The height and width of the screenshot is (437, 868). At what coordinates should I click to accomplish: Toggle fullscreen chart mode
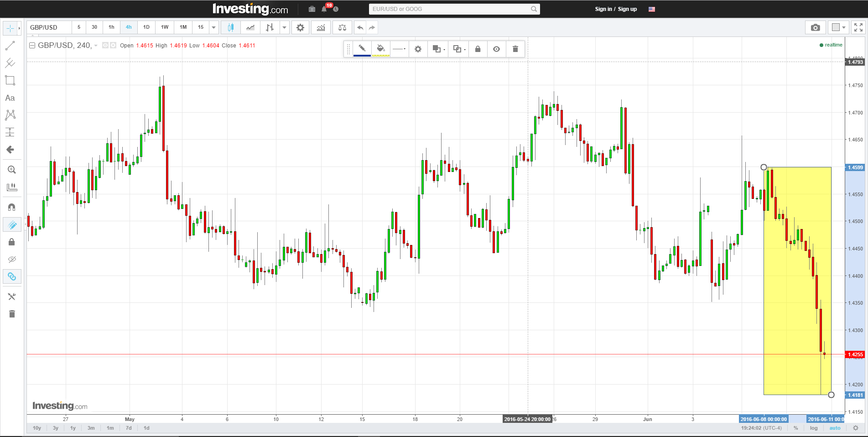pyautogui.click(x=858, y=27)
